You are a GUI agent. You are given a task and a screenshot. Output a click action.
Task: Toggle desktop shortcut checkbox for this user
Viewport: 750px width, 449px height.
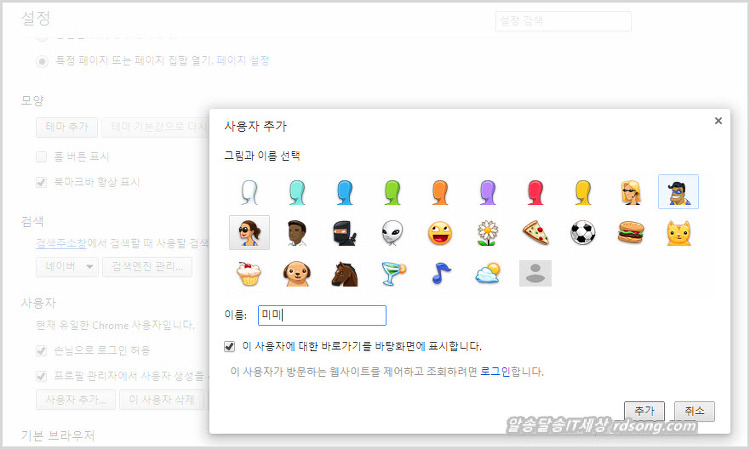(231, 346)
